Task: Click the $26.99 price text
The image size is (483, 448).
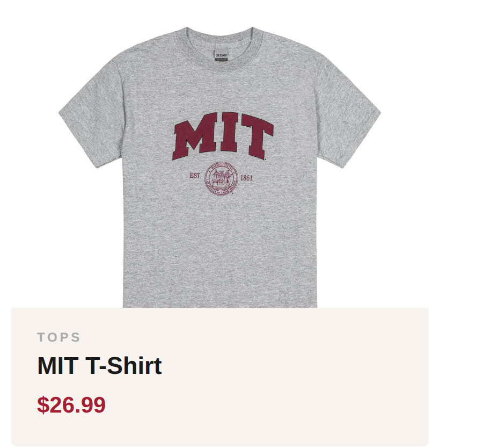Action: [x=71, y=405]
